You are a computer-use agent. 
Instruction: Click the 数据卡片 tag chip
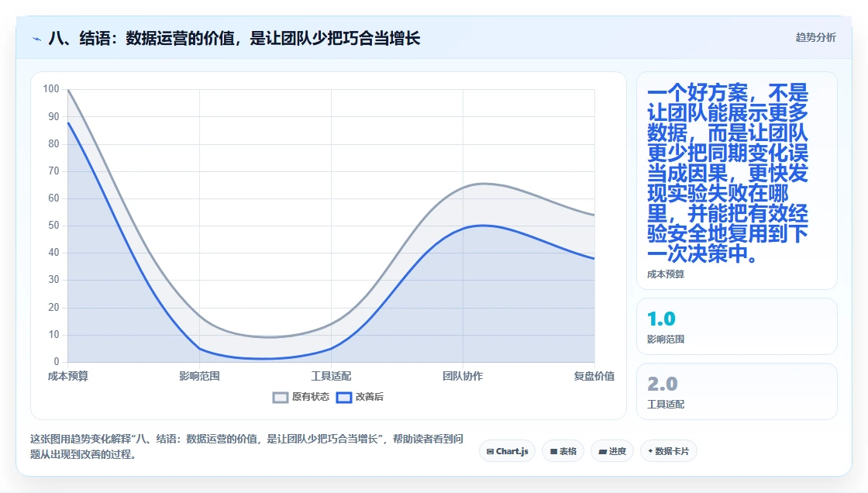669,451
